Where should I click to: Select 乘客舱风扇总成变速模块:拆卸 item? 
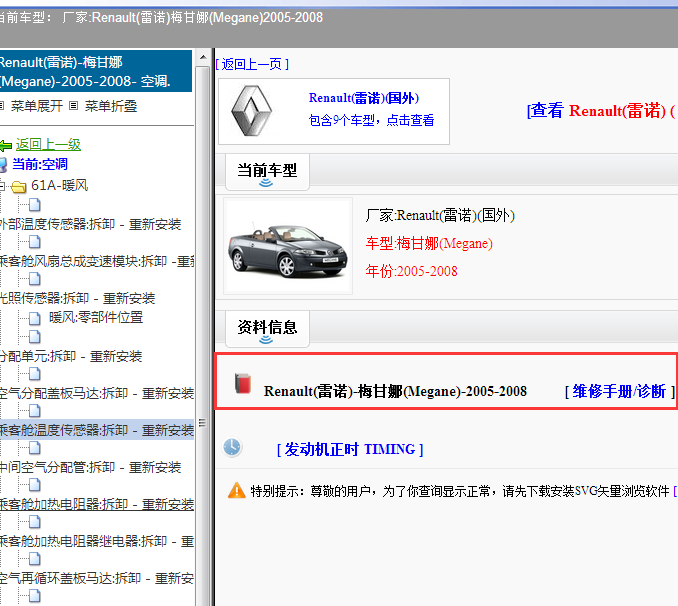click(97, 261)
